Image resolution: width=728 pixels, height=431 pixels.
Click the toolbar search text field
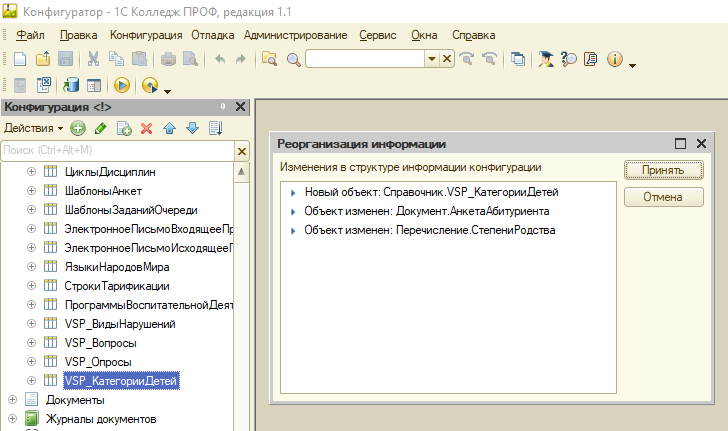pos(365,59)
